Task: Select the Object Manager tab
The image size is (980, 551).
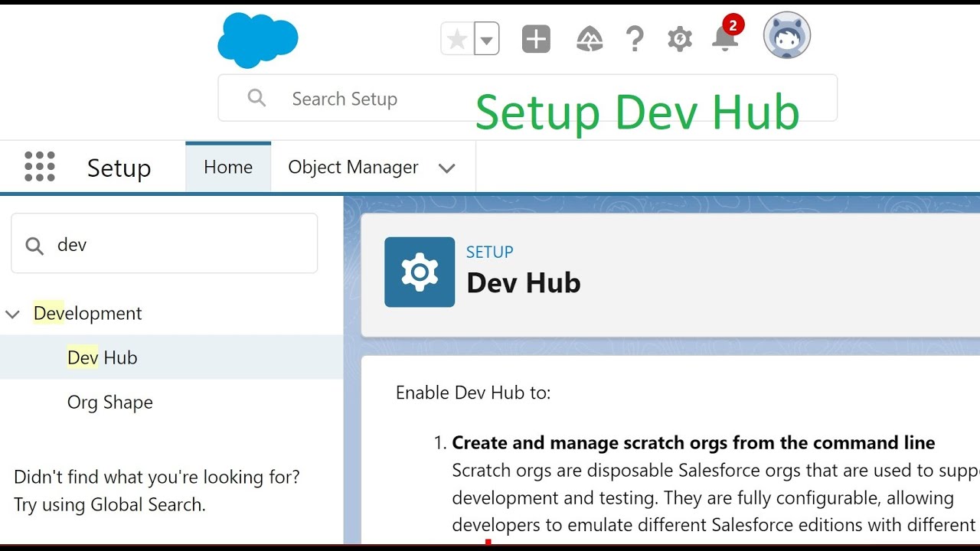Action: 353,167
